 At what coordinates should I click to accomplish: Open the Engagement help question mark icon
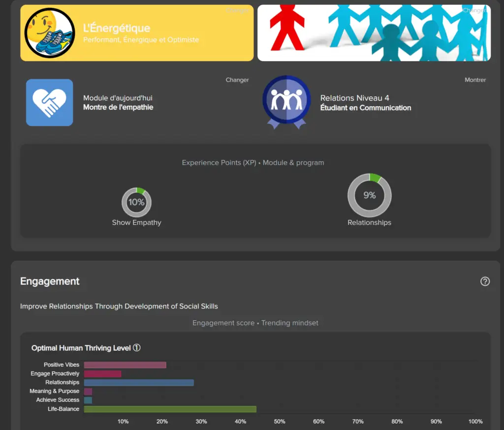pos(485,281)
